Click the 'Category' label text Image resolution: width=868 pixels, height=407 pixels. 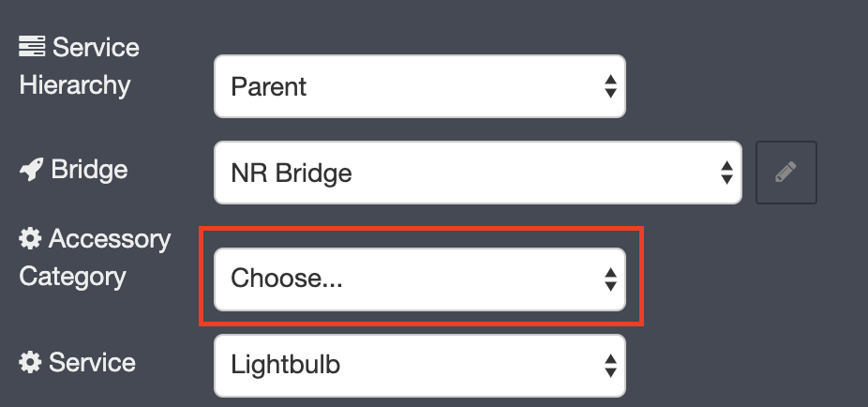pos(72,277)
